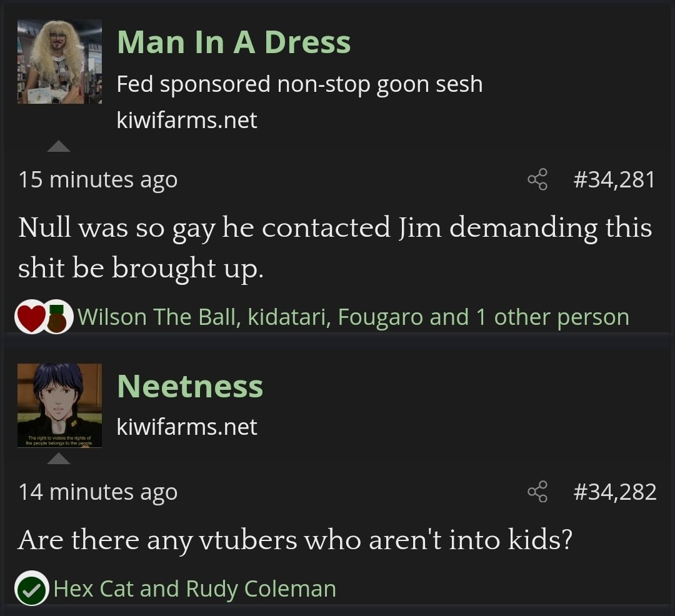The height and width of the screenshot is (616, 675).
Task: Click the 14 minutes ago timestamp
Action: pos(98,492)
